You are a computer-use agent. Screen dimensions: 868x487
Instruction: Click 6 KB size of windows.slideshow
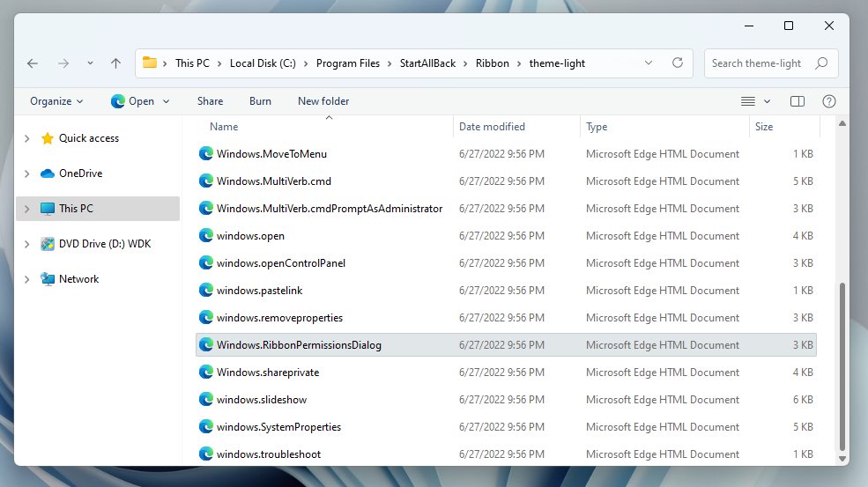pyautogui.click(x=803, y=400)
